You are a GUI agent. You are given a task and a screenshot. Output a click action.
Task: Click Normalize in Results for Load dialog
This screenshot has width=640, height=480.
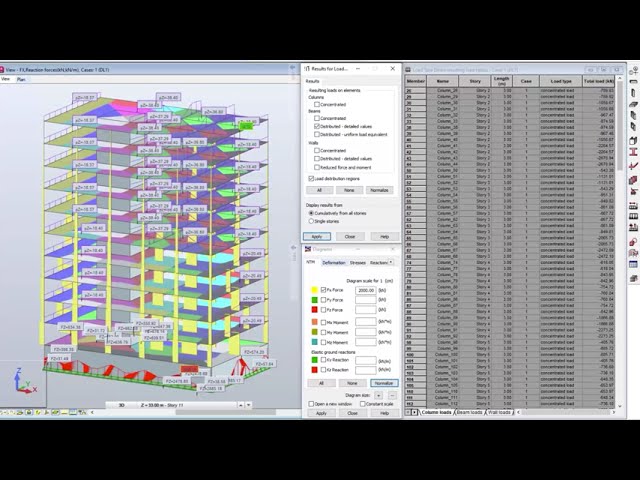(379, 190)
